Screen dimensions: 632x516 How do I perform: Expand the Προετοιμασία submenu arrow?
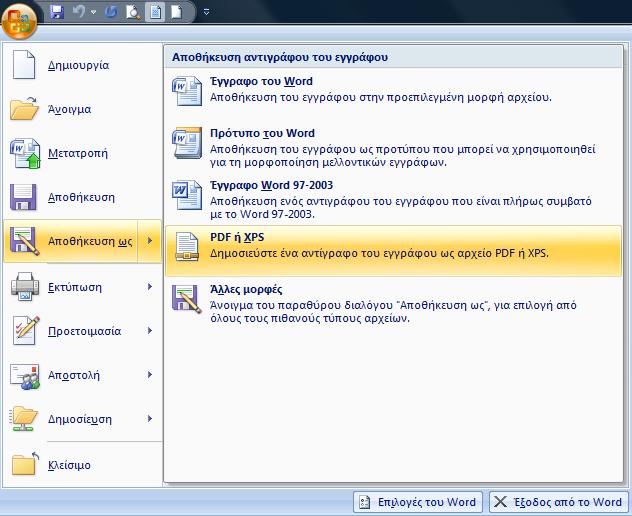(x=150, y=331)
